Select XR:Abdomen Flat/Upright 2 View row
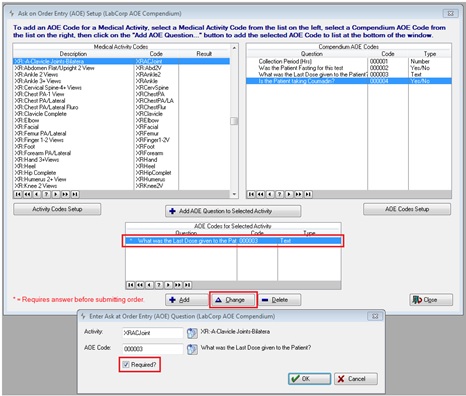 (x=121, y=68)
